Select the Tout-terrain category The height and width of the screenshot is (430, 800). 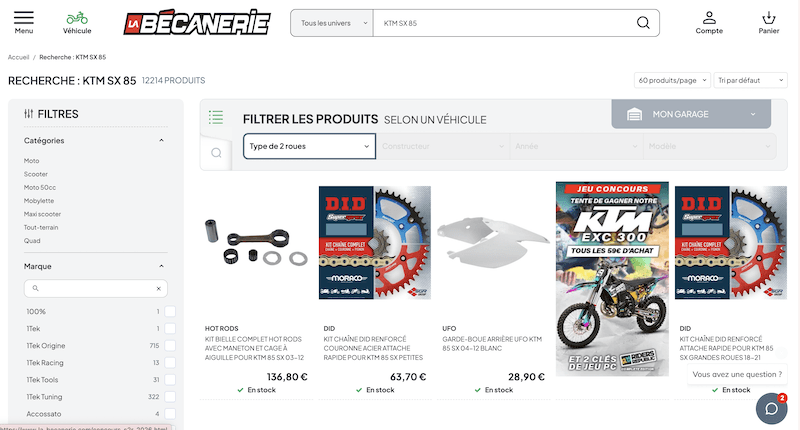(x=41, y=227)
